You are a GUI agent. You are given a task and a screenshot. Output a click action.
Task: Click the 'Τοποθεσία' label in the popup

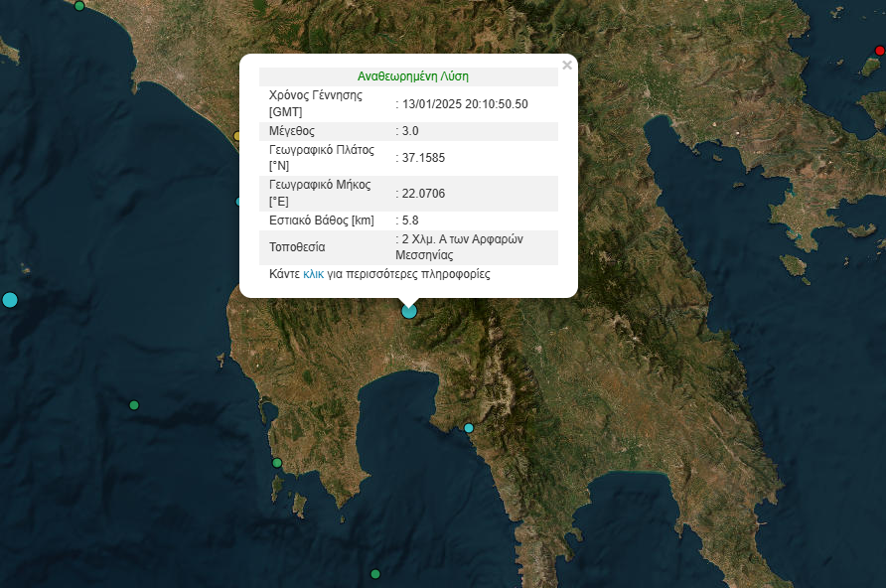(297, 246)
